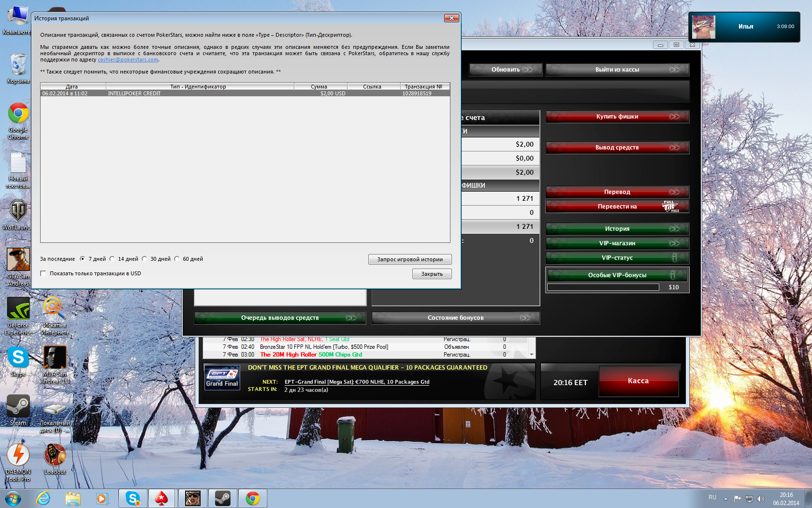The width and height of the screenshot is (812, 508).
Task: Sort transactions by the Дата column header
Action: pos(73,87)
